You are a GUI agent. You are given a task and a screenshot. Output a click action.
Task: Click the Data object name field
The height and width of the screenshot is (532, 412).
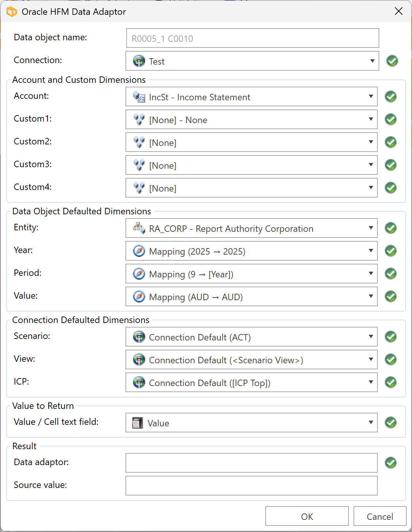point(252,38)
